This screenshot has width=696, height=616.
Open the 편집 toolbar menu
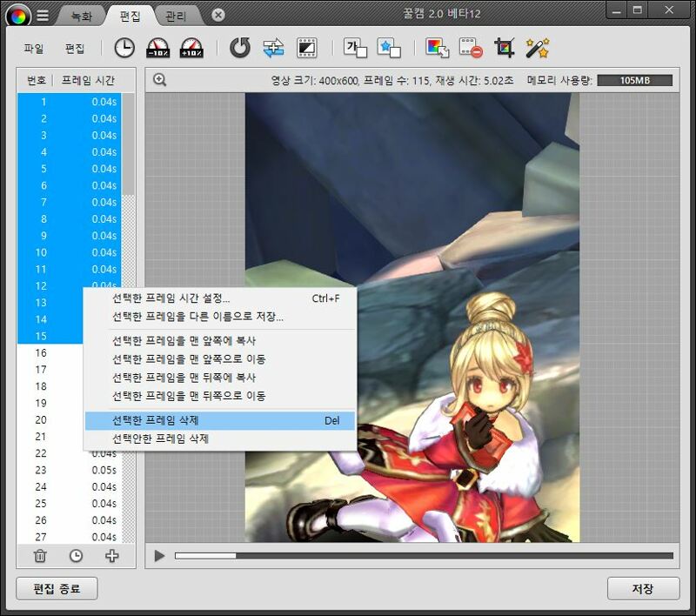click(x=75, y=49)
